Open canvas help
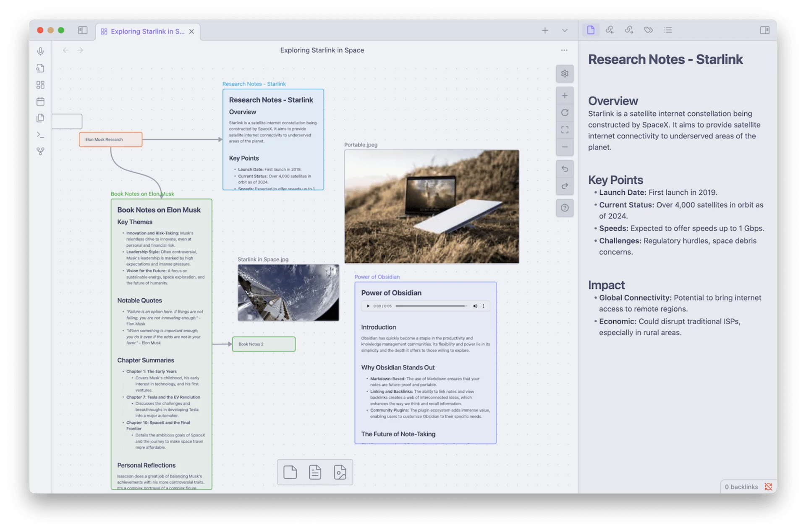 pyautogui.click(x=565, y=208)
